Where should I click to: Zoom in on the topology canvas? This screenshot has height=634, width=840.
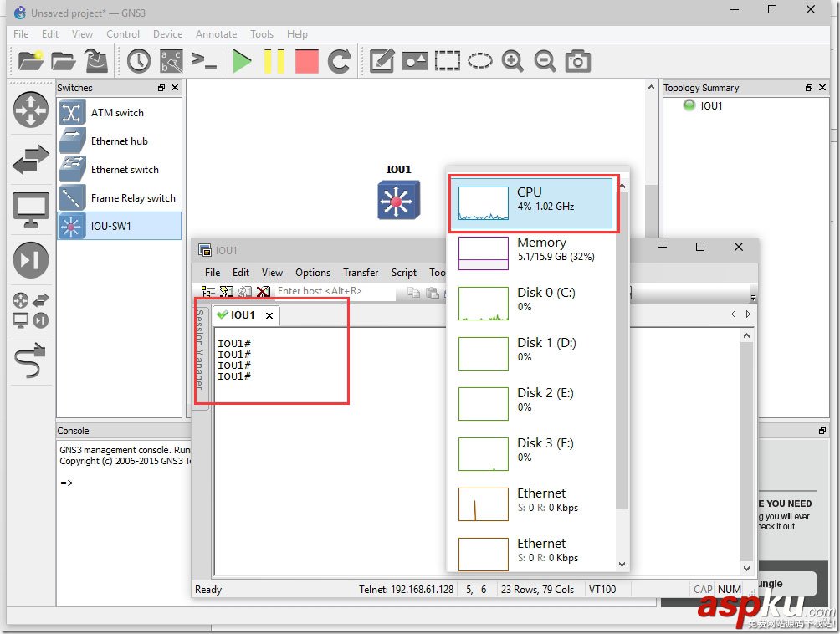coord(513,60)
